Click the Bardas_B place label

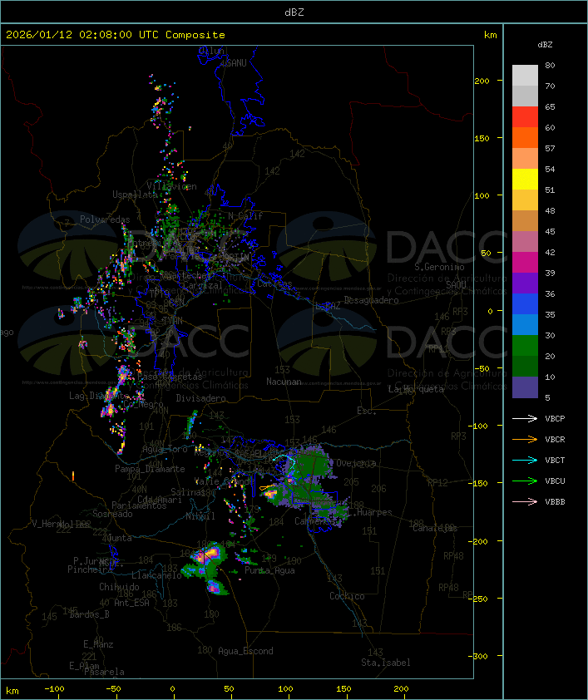[x=89, y=614]
